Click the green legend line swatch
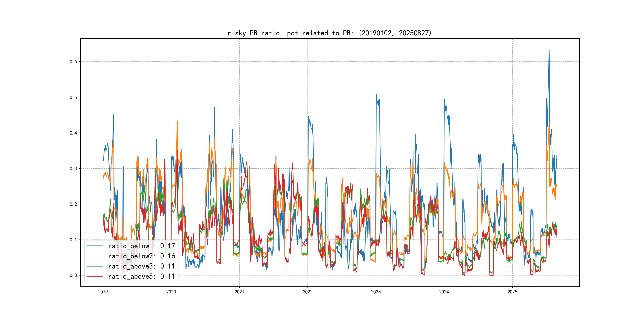 point(94,266)
